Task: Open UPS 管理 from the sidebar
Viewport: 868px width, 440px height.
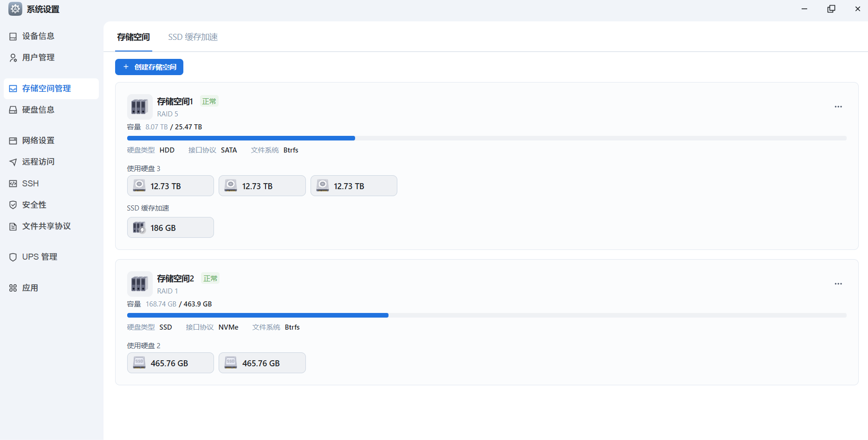Action: click(39, 257)
